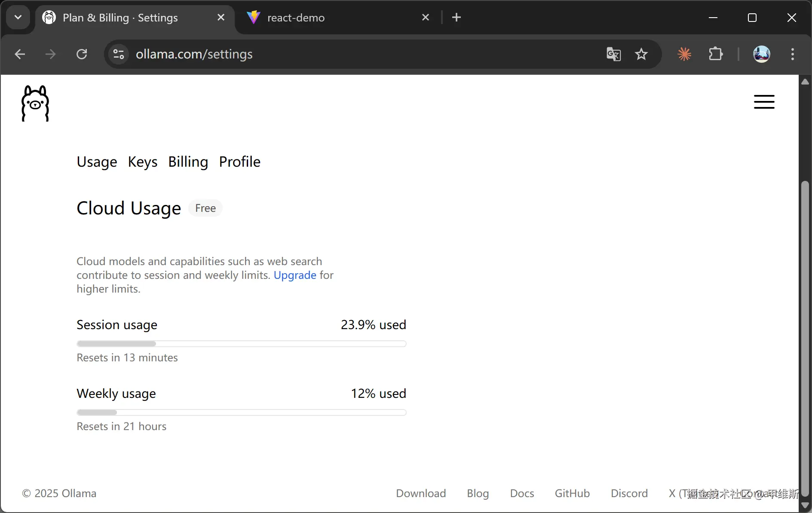Bookmark this page with the star icon

(641, 54)
